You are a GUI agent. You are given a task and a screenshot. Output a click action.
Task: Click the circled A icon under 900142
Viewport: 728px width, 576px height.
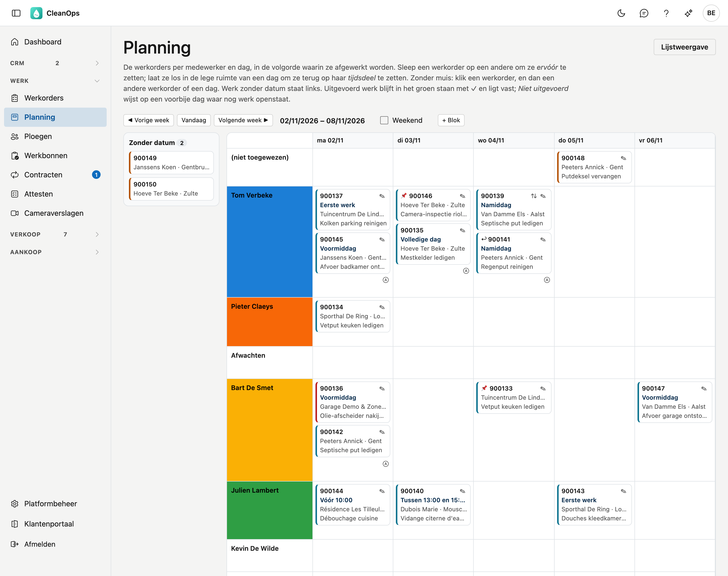(385, 464)
